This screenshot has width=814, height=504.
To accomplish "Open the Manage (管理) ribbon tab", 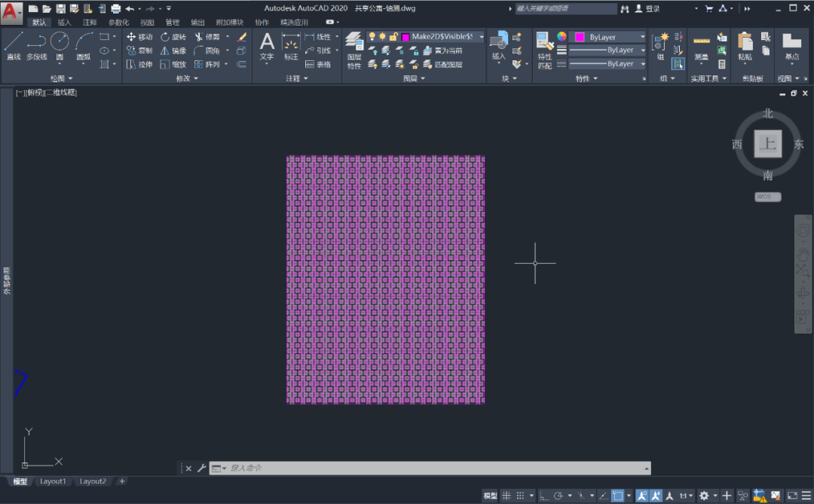I will click(x=173, y=23).
